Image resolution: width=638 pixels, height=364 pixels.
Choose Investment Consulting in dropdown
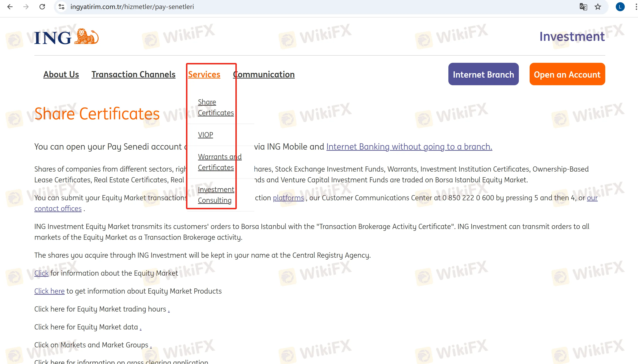(216, 195)
